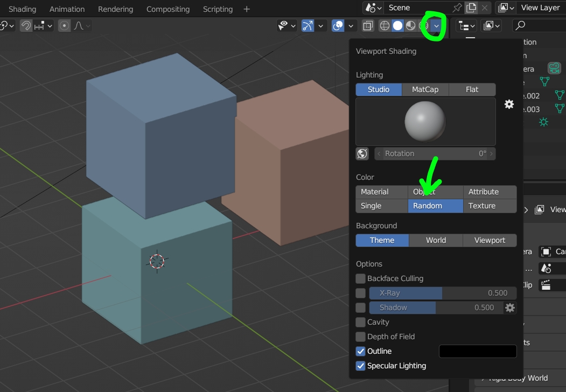Image resolution: width=566 pixels, height=392 pixels.
Task: Expand the Rigid Body World section
Action: click(517, 378)
